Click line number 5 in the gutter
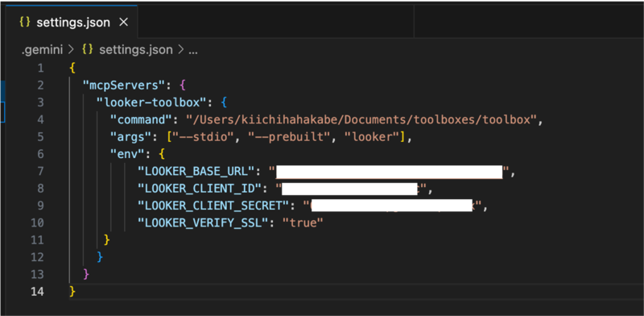Screen dimensions: 644x316 (x=40, y=137)
